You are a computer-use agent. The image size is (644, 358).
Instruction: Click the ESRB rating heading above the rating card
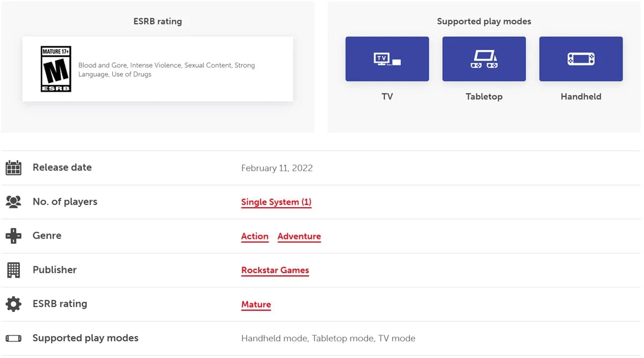click(157, 21)
